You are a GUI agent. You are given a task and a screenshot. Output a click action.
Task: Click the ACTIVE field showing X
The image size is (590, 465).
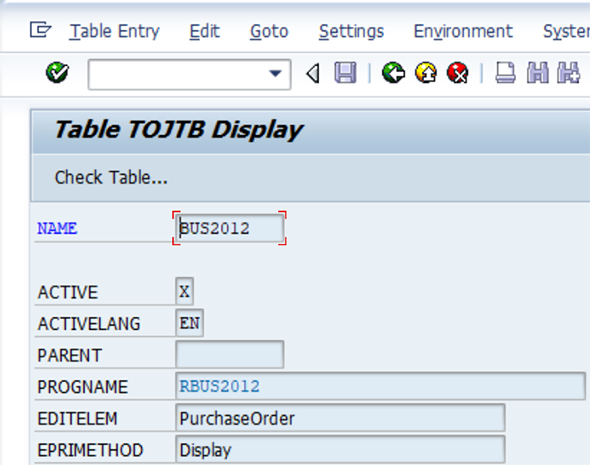click(x=184, y=291)
